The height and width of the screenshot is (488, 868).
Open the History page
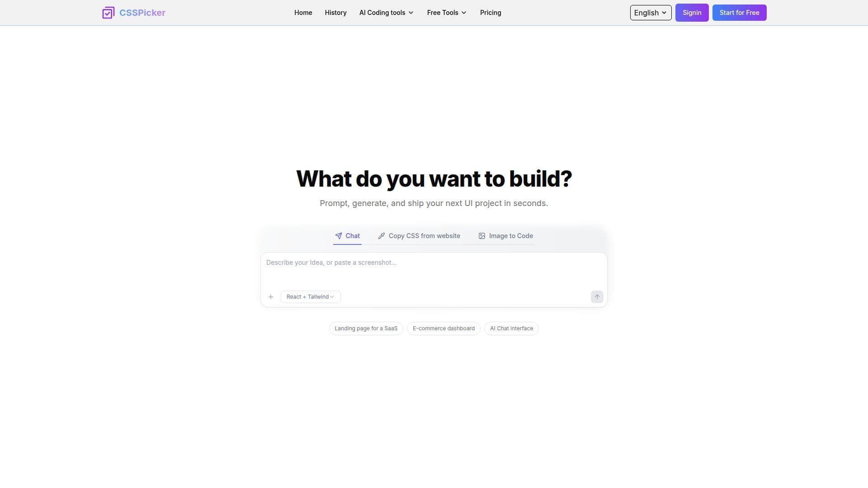[x=335, y=13]
